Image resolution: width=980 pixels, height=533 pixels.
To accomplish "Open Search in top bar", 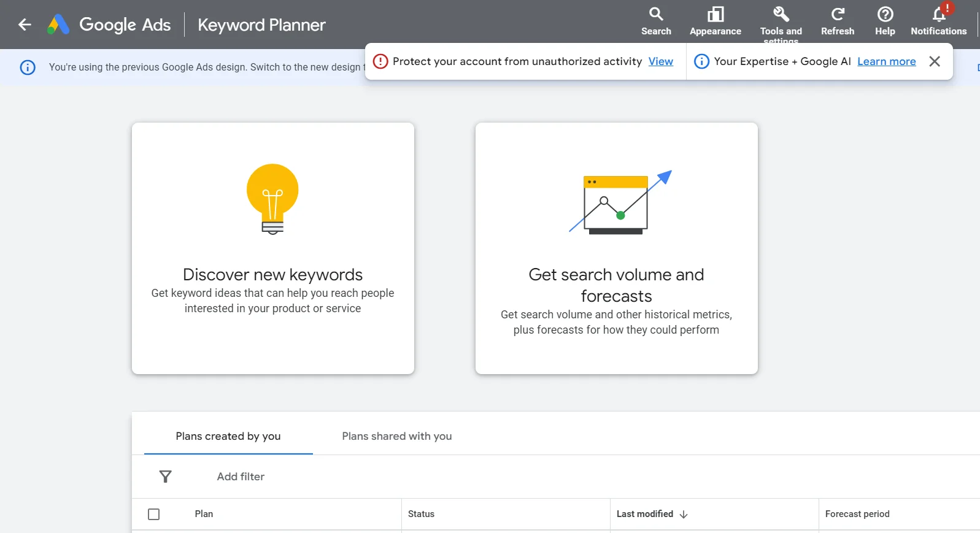I will click(x=656, y=21).
